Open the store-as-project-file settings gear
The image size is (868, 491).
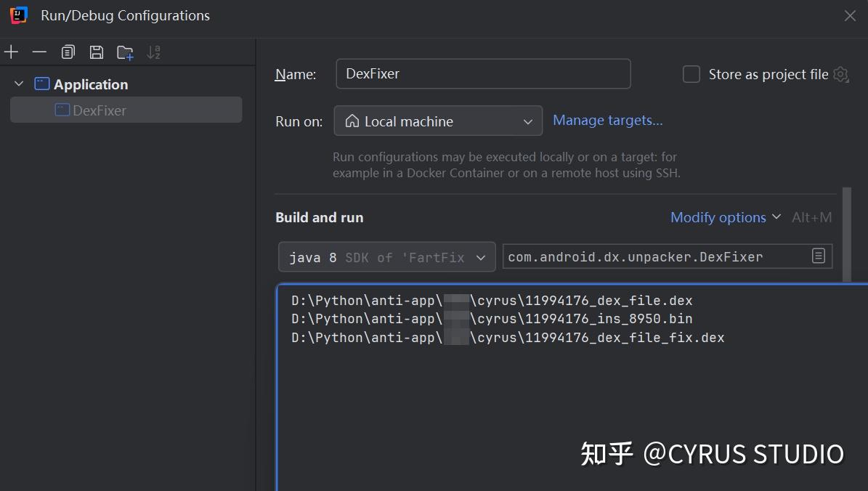point(840,74)
